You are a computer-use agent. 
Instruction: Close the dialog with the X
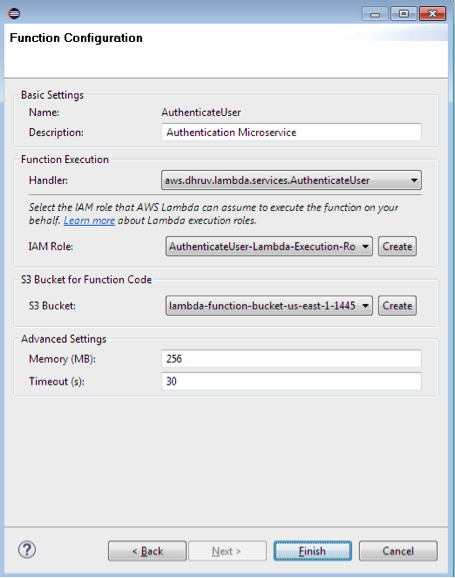[433, 14]
